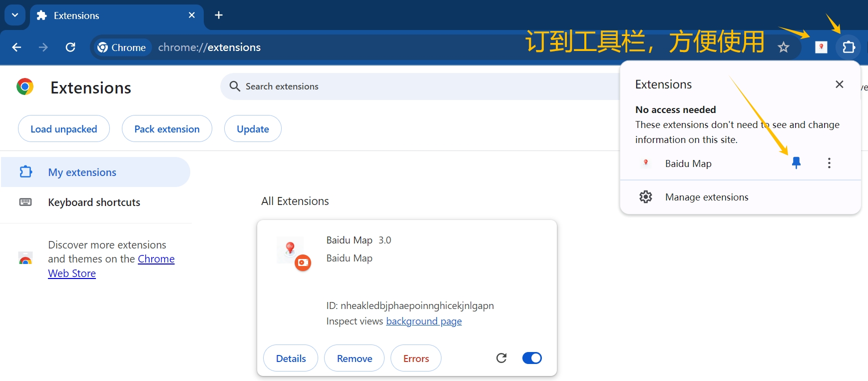Click the Baidu Map 3.0 title text
The image size is (868, 381).
(359, 240)
